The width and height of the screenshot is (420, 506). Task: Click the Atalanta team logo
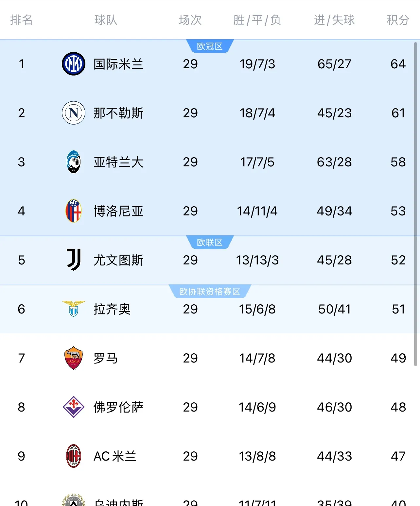click(73, 162)
